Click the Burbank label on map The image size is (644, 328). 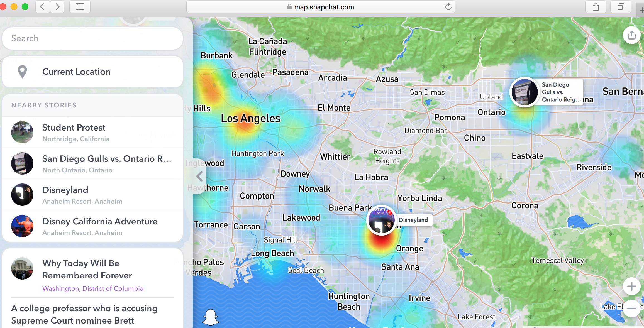pyautogui.click(x=216, y=56)
